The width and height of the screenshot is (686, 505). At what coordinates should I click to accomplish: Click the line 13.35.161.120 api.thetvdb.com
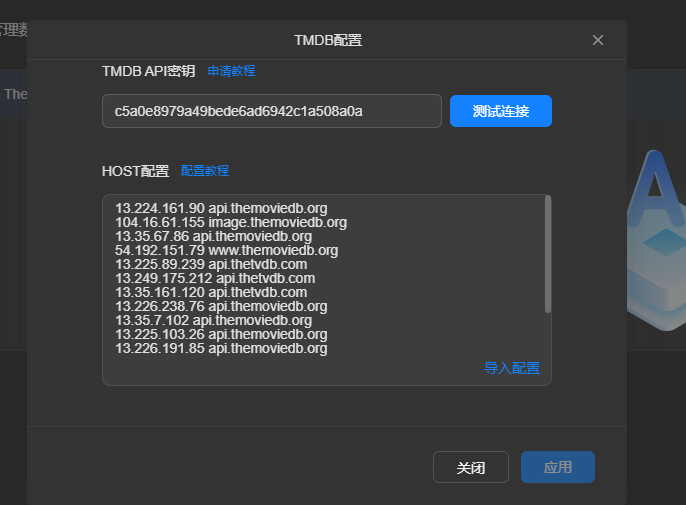(x=211, y=292)
